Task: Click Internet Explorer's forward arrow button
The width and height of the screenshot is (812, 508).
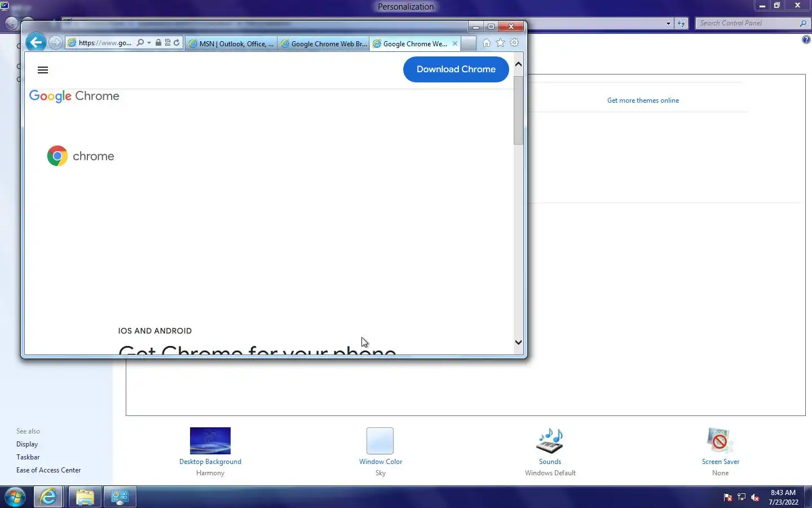Action: tap(55, 42)
